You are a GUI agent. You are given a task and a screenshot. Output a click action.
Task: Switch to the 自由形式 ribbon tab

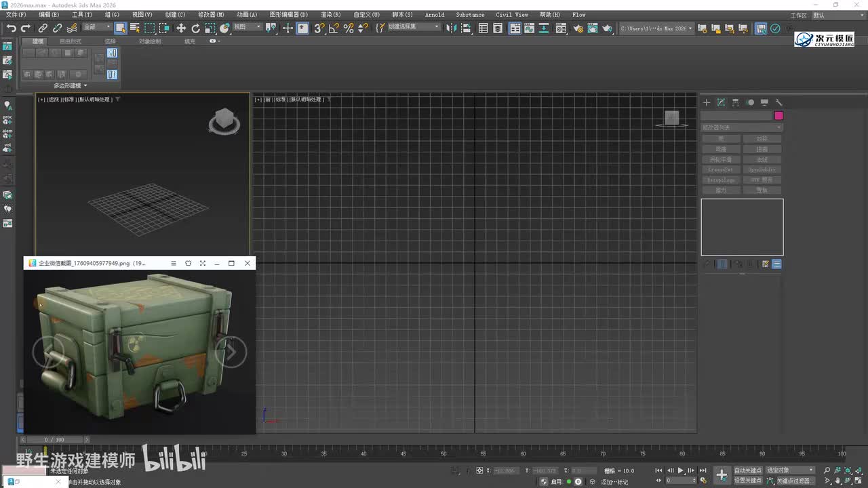[x=70, y=41]
